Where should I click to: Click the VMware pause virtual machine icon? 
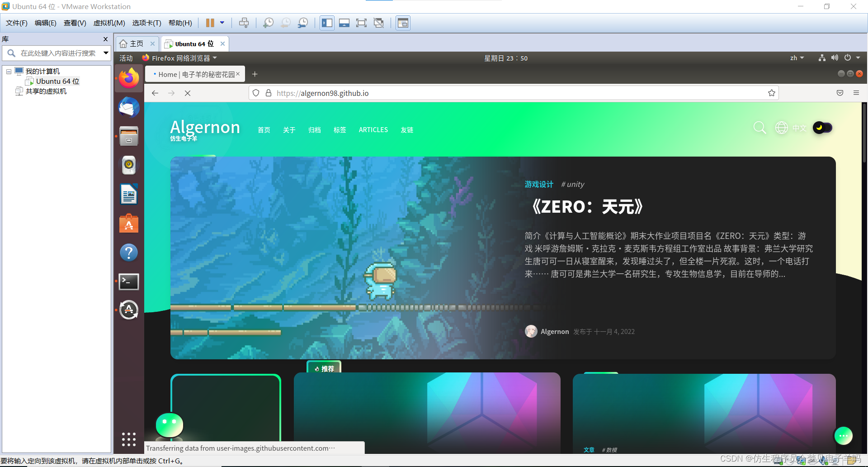[210, 23]
